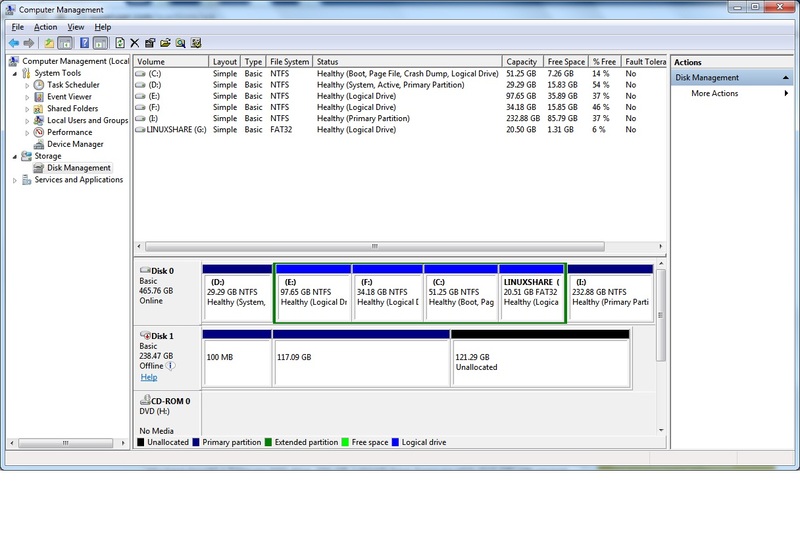Select Disk Management in the tree
The width and height of the screenshot is (800, 543).
point(79,168)
